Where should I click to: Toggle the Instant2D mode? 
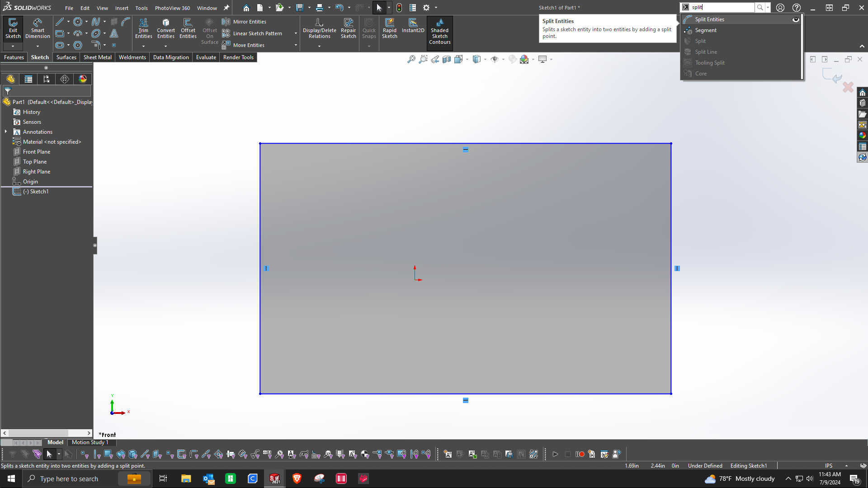tap(413, 26)
